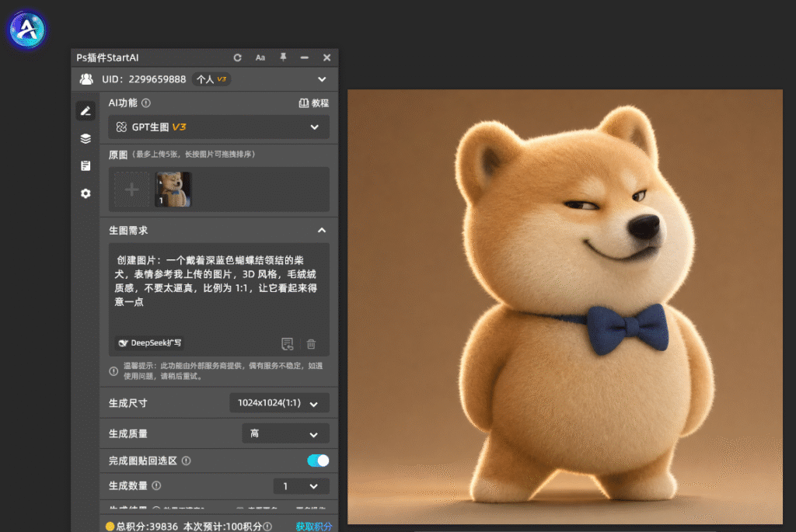Viewport: 796px width, 532px height.
Task: Show info about 完成图贴回选区
Action: pyautogui.click(x=187, y=461)
